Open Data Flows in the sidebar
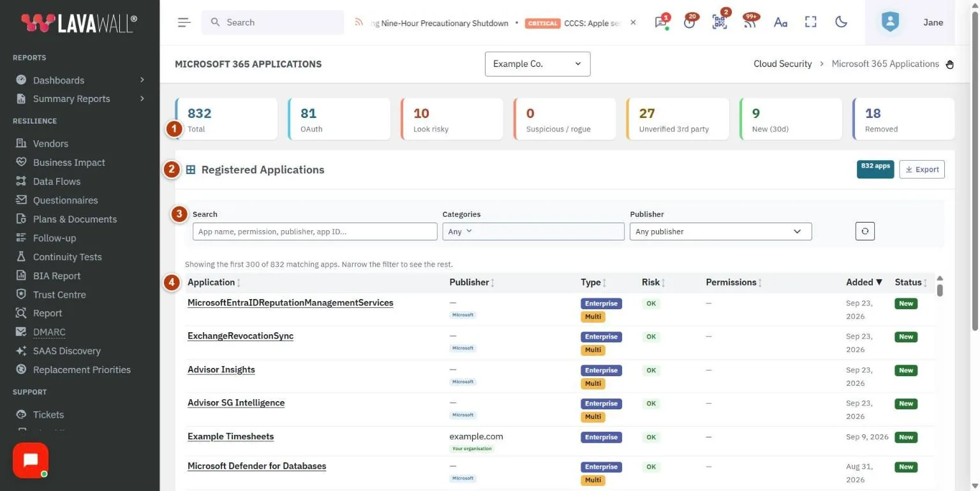This screenshot has height=491, width=980. tap(57, 181)
